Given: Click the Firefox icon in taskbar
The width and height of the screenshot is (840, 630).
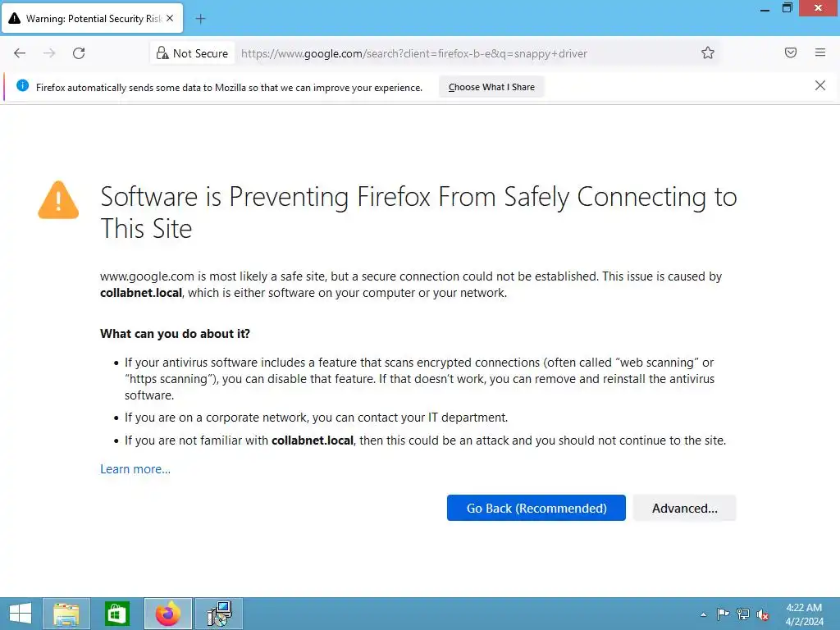Looking at the screenshot, I should (x=168, y=613).
